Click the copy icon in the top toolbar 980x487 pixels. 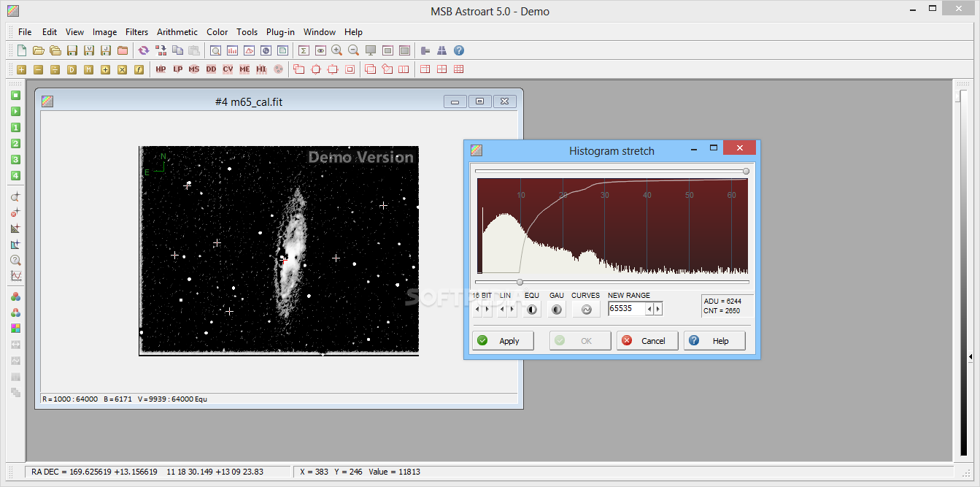tap(177, 50)
